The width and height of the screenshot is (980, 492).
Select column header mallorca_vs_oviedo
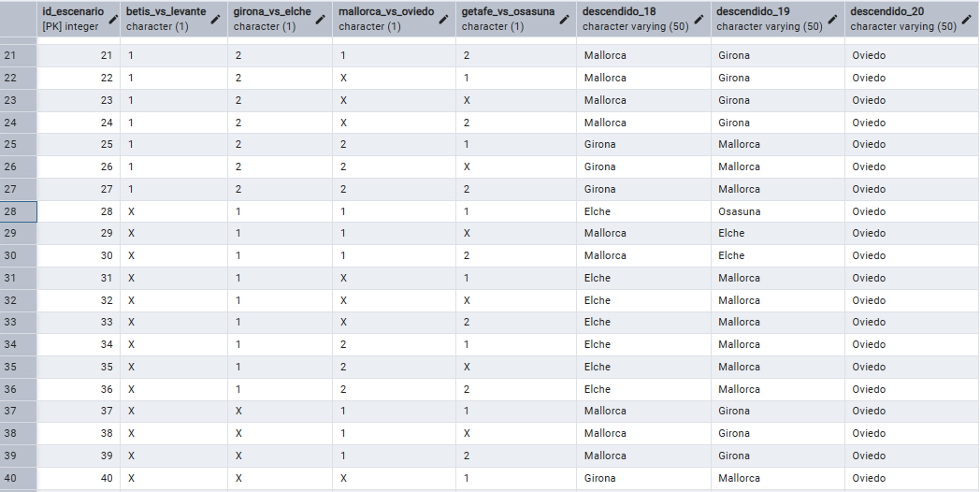pyautogui.click(x=395, y=19)
